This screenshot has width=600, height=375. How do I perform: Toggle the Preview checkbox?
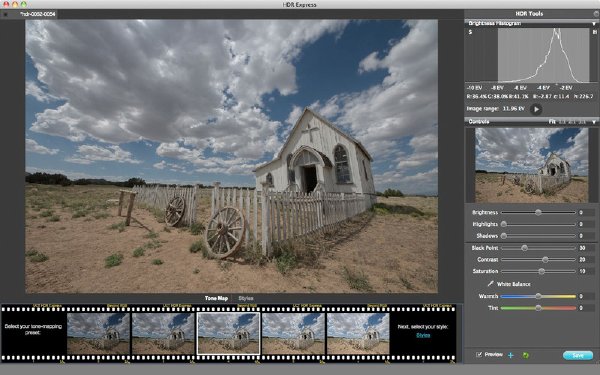click(479, 355)
